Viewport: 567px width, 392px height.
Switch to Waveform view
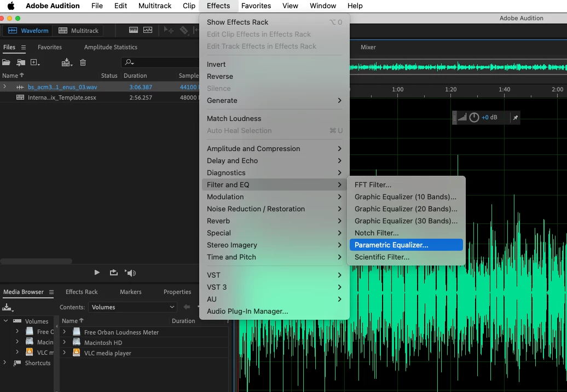(28, 30)
